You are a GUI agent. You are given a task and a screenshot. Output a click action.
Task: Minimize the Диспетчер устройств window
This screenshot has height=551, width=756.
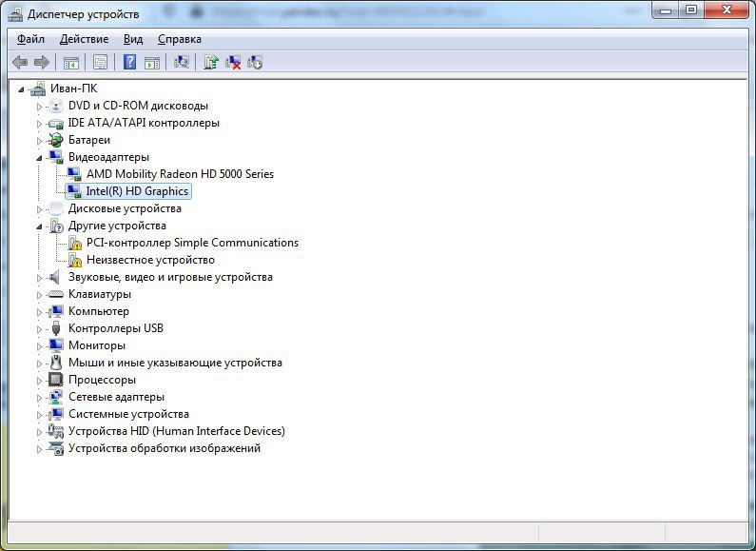point(666,10)
